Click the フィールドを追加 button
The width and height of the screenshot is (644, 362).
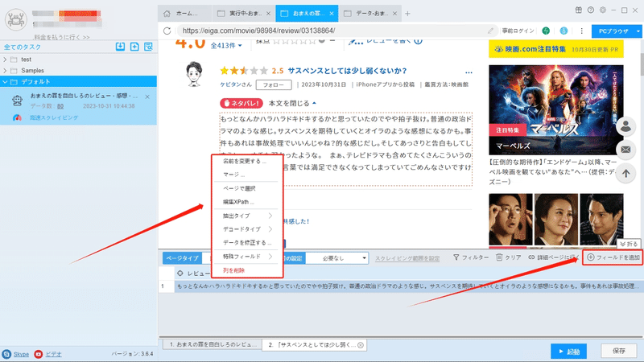[x=613, y=257]
